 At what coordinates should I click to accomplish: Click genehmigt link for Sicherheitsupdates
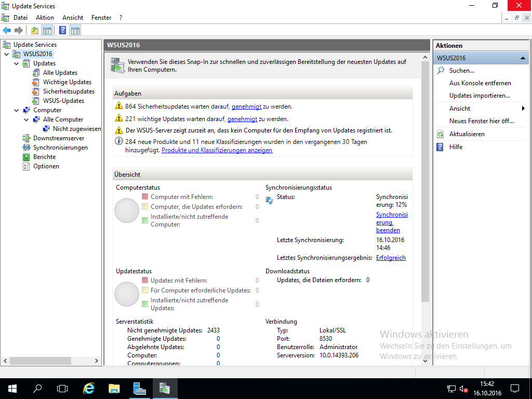coord(246,107)
